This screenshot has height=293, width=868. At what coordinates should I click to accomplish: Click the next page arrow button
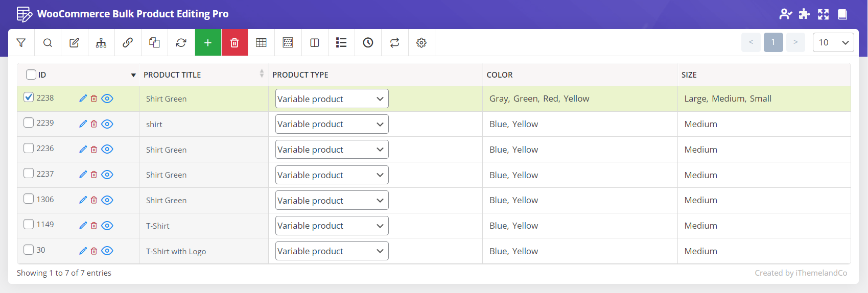795,42
